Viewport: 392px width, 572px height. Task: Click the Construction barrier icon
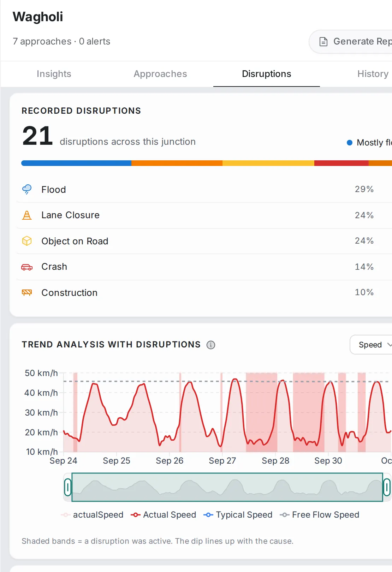click(27, 293)
